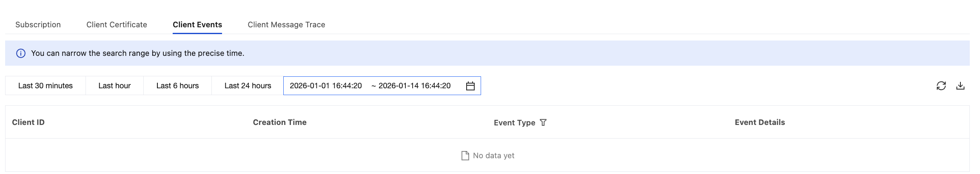Open the Subscription tab
Image resolution: width=980 pixels, height=174 pixels.
coord(38,25)
